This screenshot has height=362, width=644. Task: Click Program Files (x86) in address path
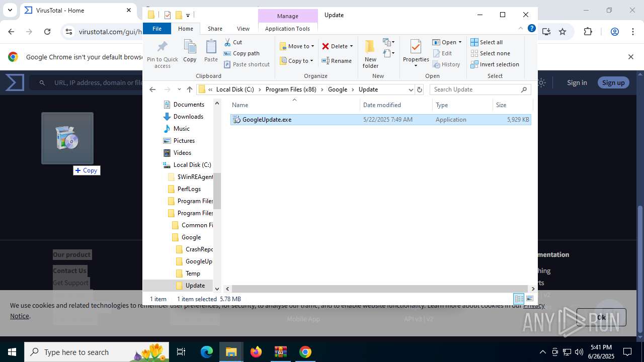291,89
